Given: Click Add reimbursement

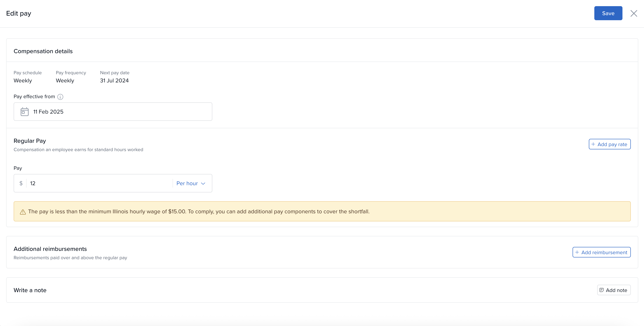Looking at the screenshot, I should (x=602, y=252).
